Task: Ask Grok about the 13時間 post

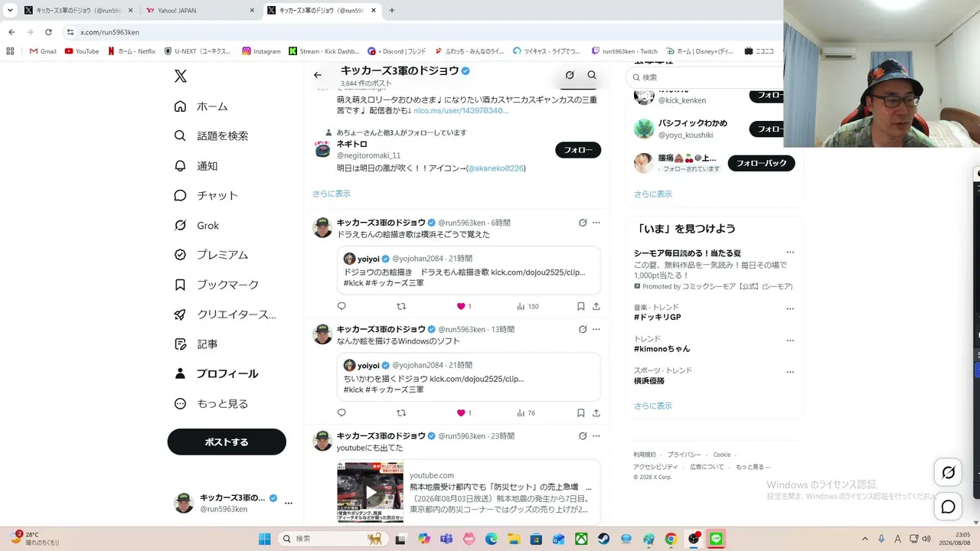Action: 583,329
